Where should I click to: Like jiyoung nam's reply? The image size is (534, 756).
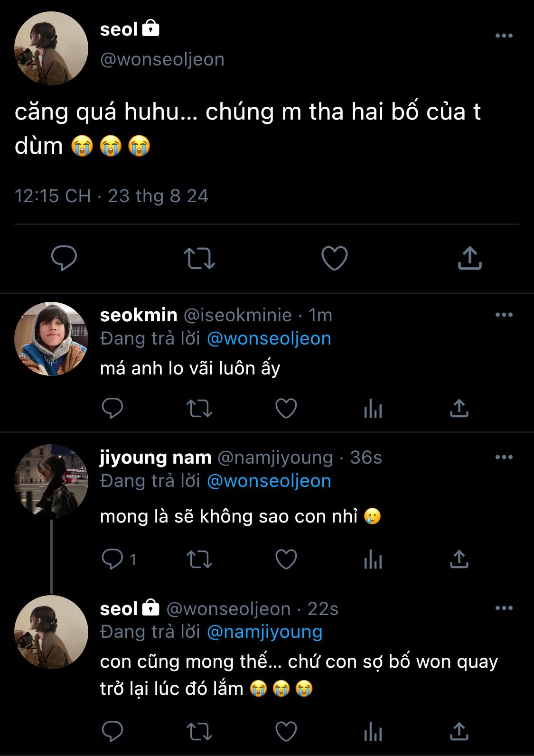pos(286,559)
